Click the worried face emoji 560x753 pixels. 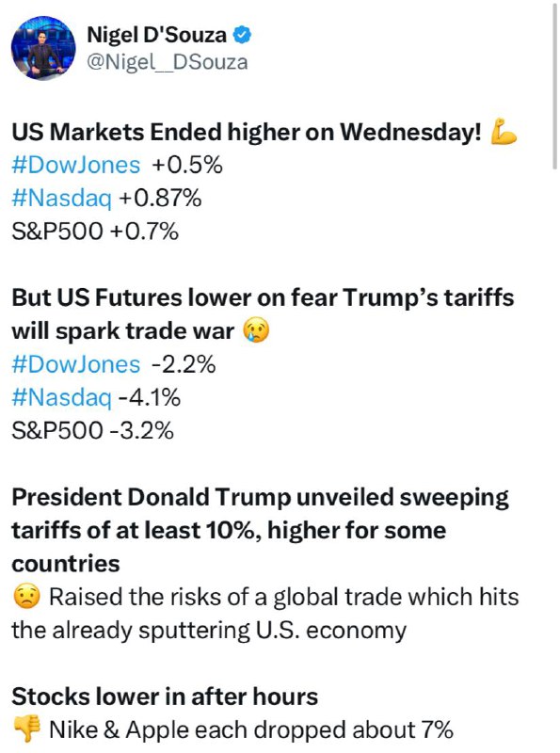click(x=26, y=597)
